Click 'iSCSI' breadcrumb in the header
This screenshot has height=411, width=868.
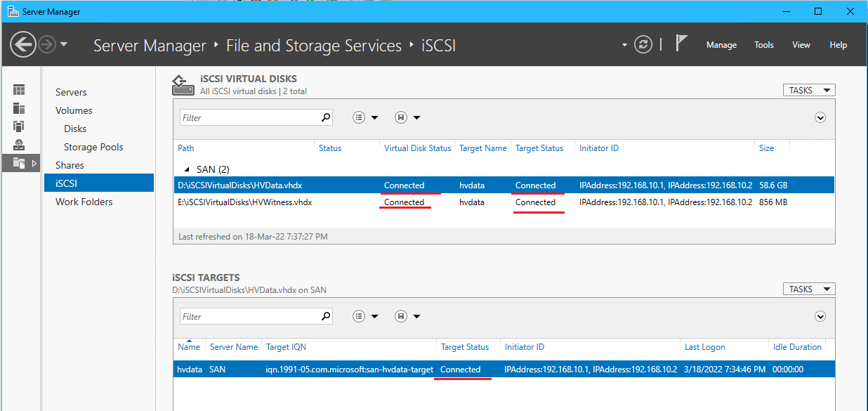tap(439, 46)
